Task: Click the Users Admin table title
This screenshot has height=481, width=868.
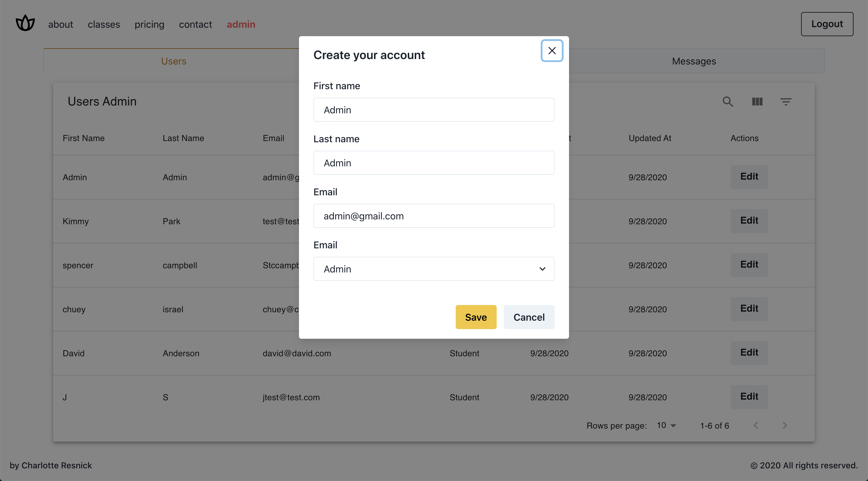Action: click(102, 101)
